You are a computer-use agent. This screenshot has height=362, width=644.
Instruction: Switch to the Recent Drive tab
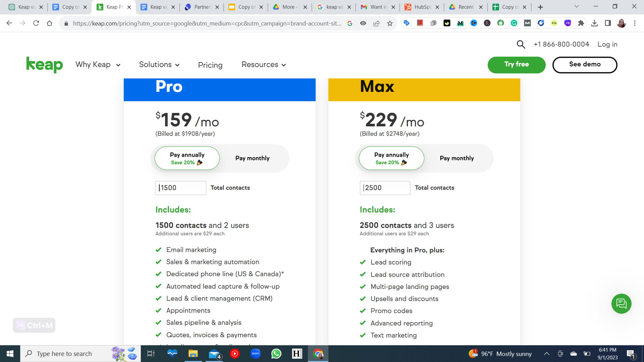[466, 7]
